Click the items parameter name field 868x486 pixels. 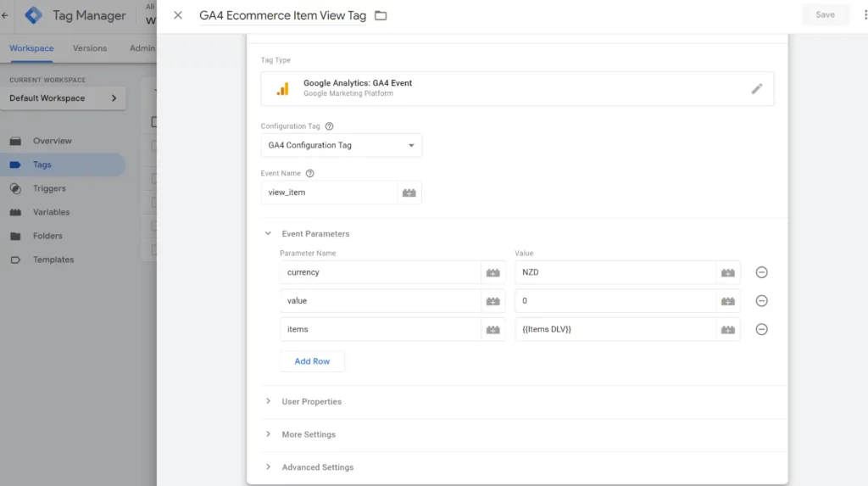point(381,329)
